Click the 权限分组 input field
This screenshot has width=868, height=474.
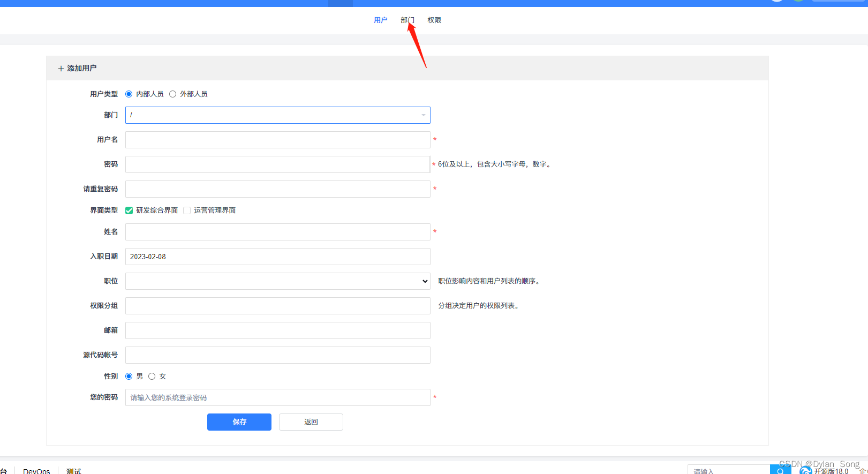click(277, 306)
